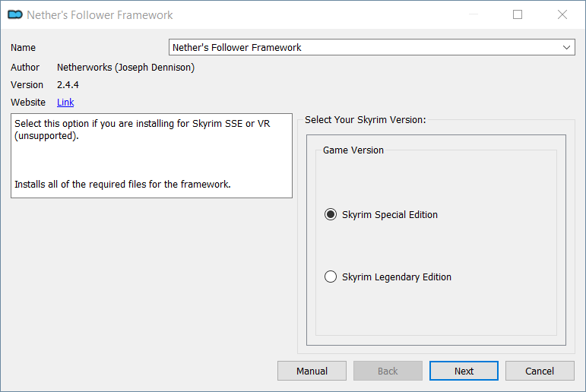This screenshot has height=392, width=586.
Task: Click the "Select Your Skyrim Version:" heading
Action: click(x=365, y=120)
